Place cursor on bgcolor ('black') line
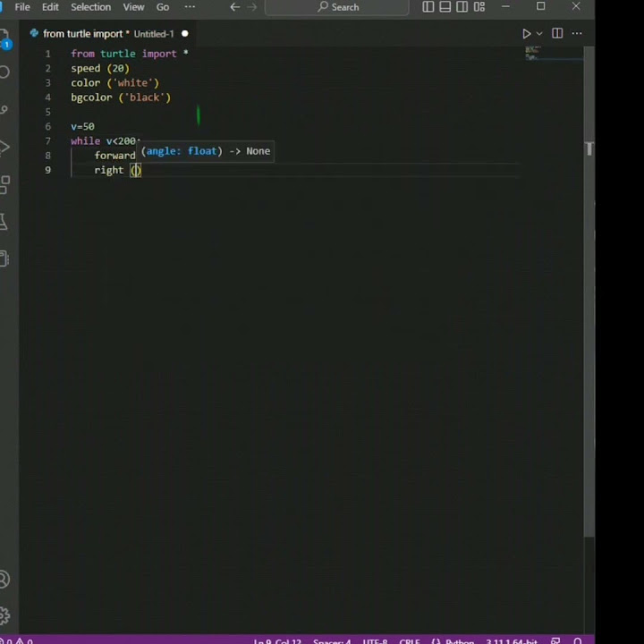 (121, 97)
